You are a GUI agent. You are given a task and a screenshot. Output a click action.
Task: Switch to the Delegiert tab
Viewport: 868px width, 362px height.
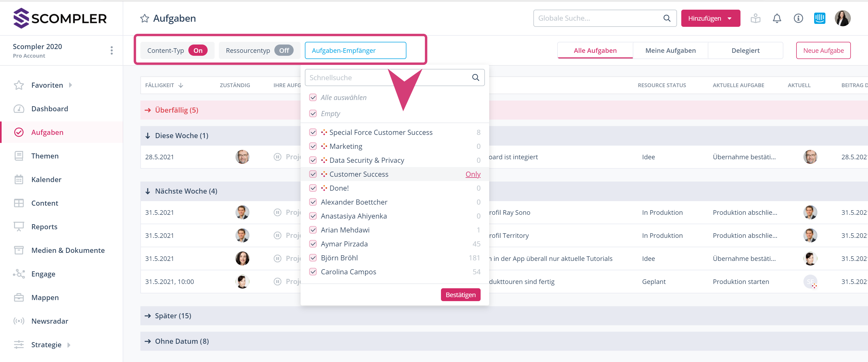(x=745, y=51)
